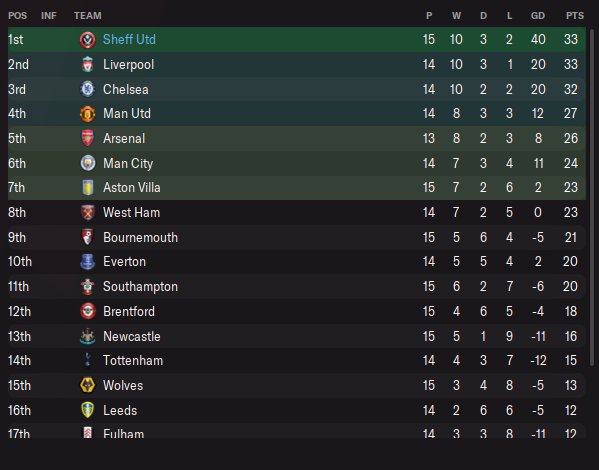The image size is (599, 470).
Task: Click the Tottenham team name
Action: click(x=133, y=360)
